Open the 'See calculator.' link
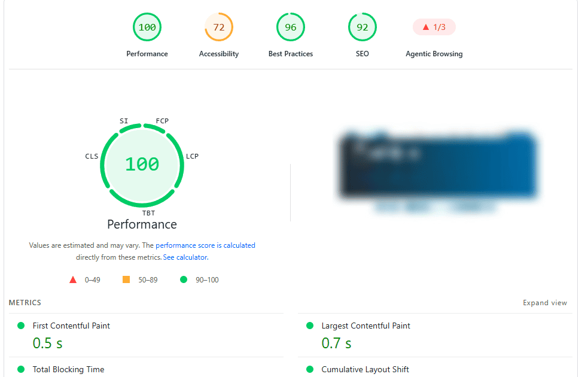Viewport: 588px width, 377px height. (185, 257)
